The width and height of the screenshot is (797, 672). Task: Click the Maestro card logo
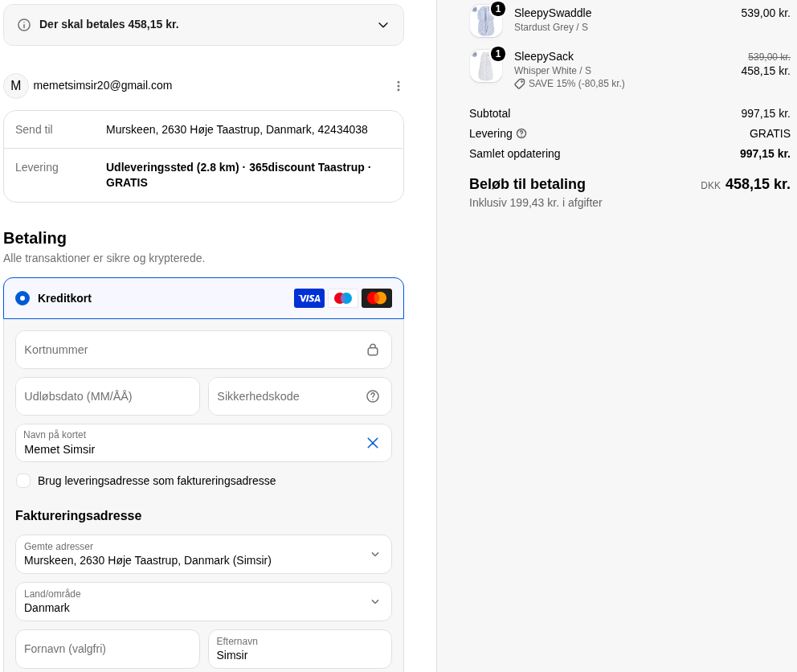click(342, 298)
